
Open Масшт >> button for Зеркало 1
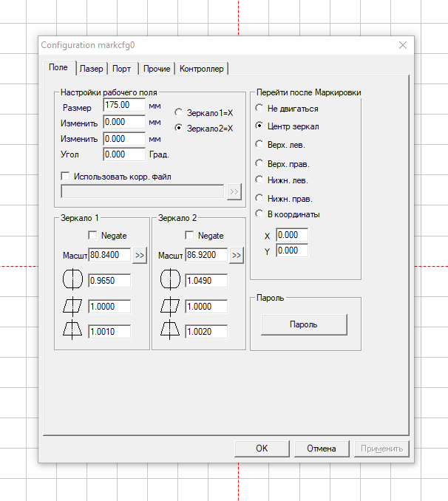pos(140,255)
